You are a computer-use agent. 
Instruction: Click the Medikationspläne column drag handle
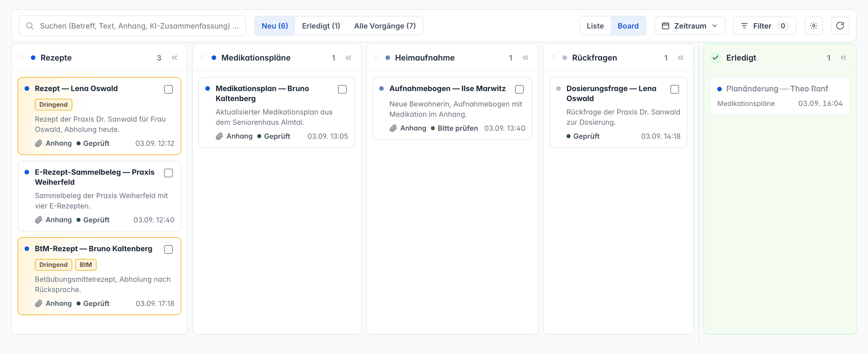coord(203,58)
